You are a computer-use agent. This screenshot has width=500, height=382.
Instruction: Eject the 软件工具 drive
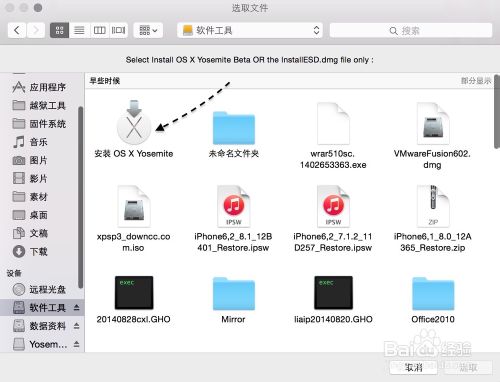[x=77, y=307]
